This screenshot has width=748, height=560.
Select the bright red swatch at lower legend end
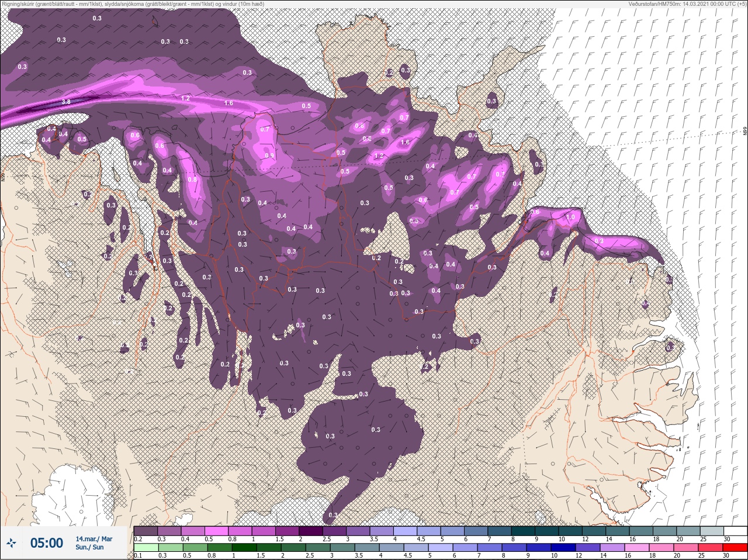[x=735, y=548]
